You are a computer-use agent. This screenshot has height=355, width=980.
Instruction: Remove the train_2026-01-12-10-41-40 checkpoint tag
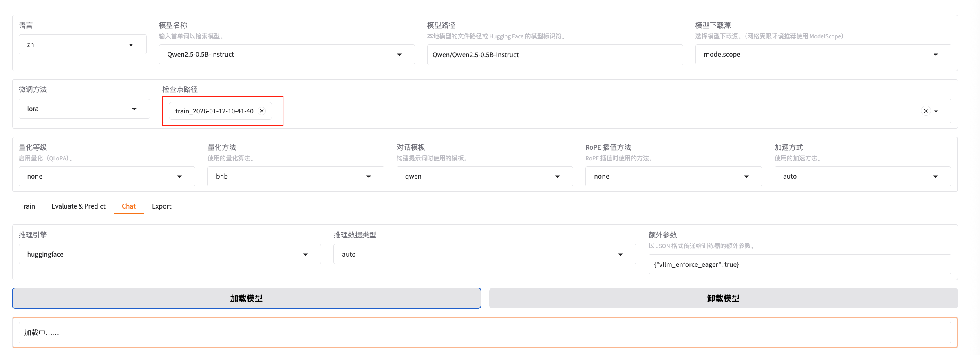tap(262, 111)
